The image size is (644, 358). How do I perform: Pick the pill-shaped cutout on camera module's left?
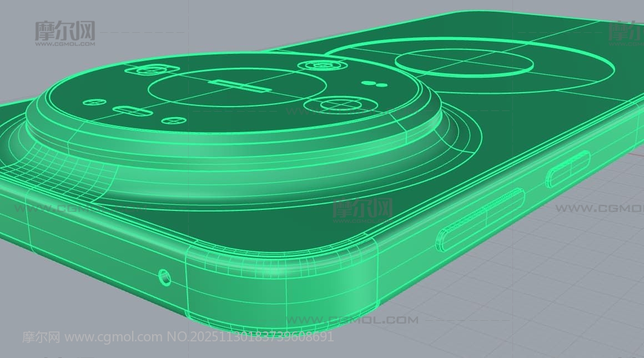click(130, 110)
